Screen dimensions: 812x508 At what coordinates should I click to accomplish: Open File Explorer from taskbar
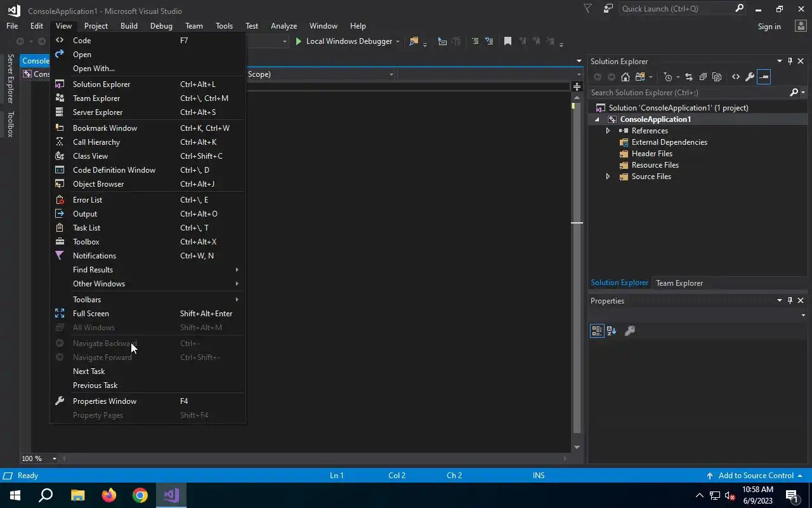click(77, 495)
